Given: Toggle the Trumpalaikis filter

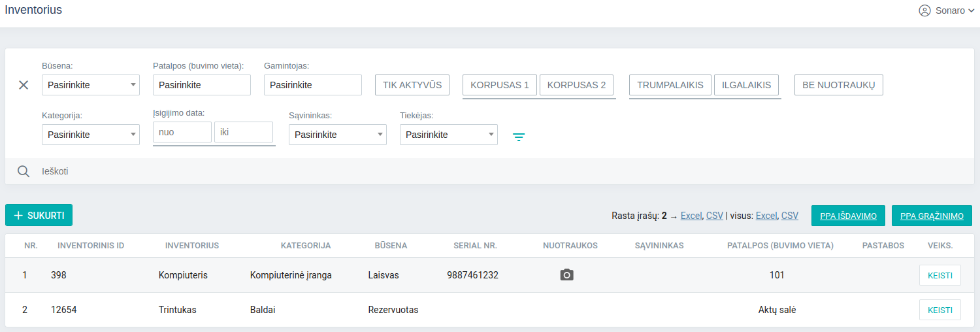Looking at the screenshot, I should pyautogui.click(x=670, y=85).
